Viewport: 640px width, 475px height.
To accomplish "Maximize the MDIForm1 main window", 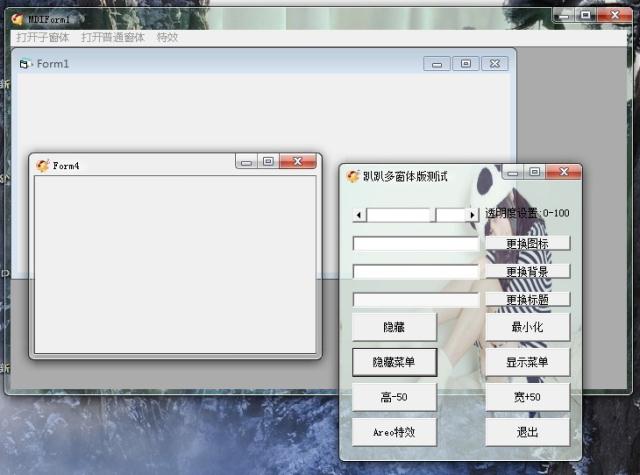I will coord(585,16).
